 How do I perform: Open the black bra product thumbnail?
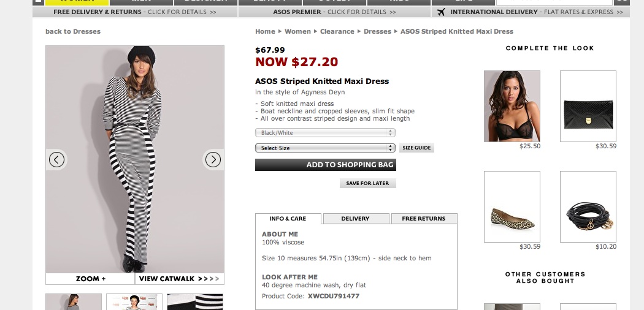512,106
